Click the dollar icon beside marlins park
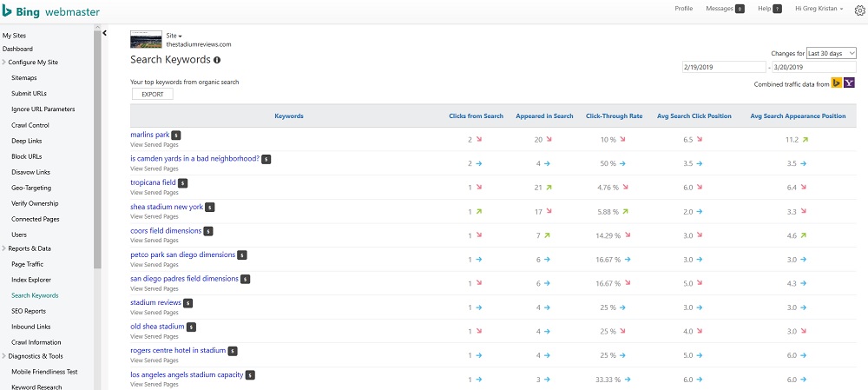Screen dimensions: 868x390 [x=175, y=135]
